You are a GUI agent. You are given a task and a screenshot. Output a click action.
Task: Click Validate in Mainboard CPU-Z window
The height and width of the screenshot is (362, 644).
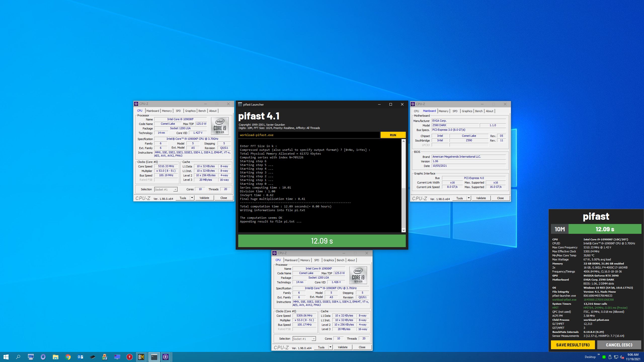tap(481, 198)
